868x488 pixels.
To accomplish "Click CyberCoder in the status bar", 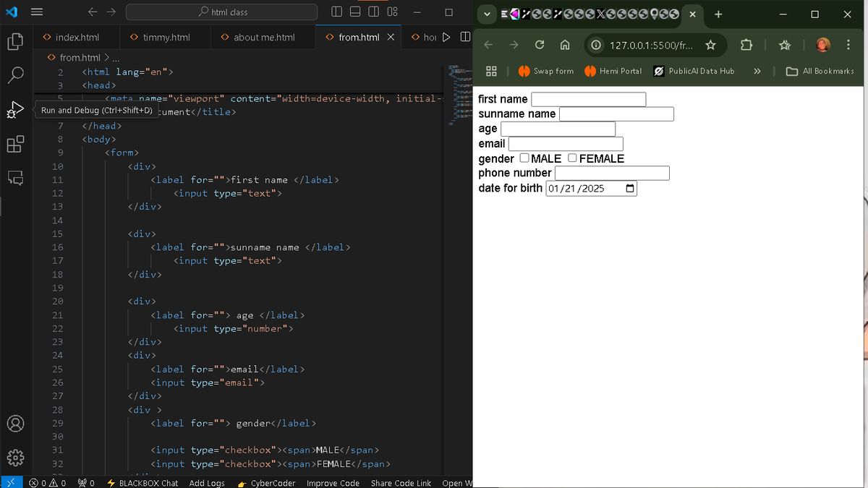I will [267, 482].
